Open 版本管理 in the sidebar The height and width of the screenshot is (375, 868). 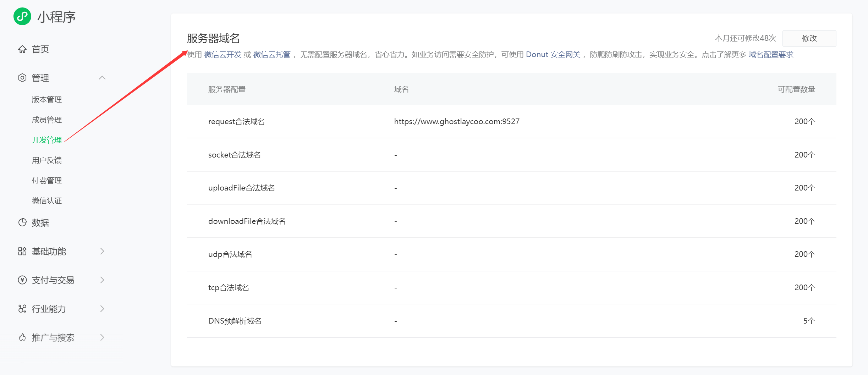coord(47,100)
